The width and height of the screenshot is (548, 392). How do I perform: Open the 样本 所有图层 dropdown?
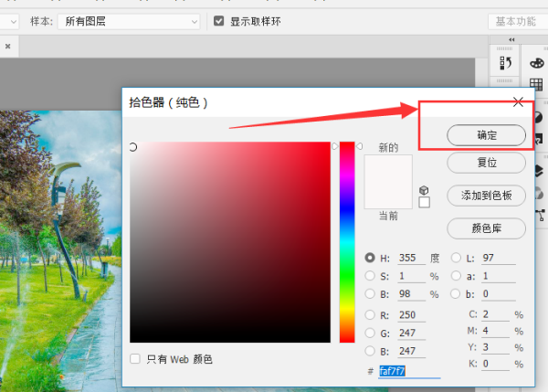129,21
